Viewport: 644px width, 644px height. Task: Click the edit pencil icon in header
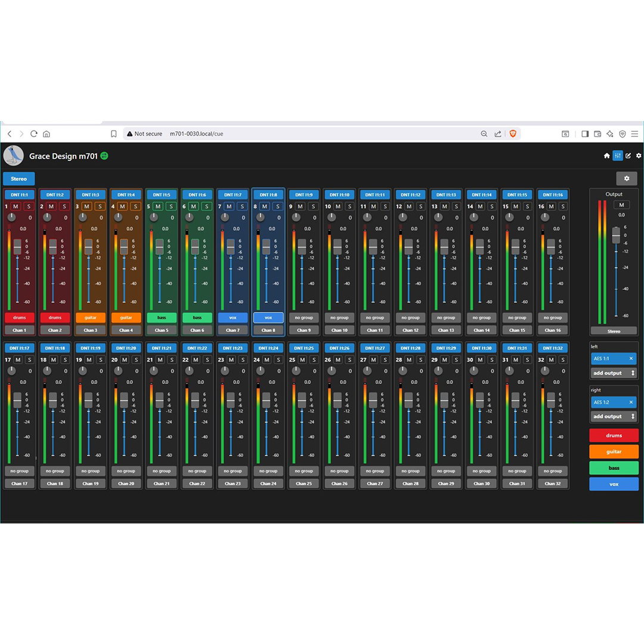pos(628,156)
